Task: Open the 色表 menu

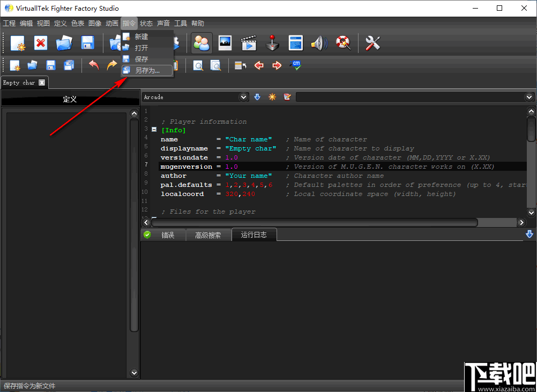Action: coord(78,23)
